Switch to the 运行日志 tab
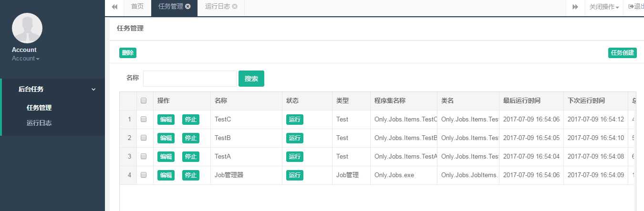This screenshot has width=644, height=211. (218, 7)
